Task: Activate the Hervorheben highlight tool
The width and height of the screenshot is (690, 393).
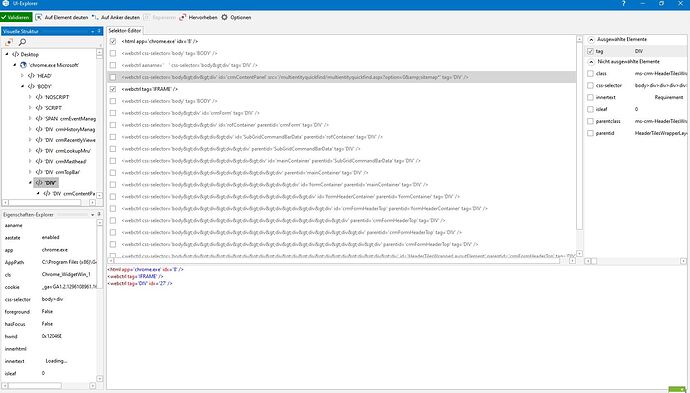Action: pyautogui.click(x=198, y=18)
